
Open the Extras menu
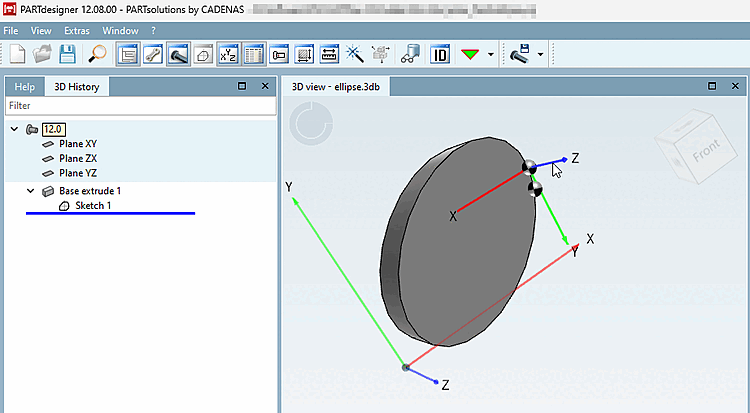coord(77,31)
